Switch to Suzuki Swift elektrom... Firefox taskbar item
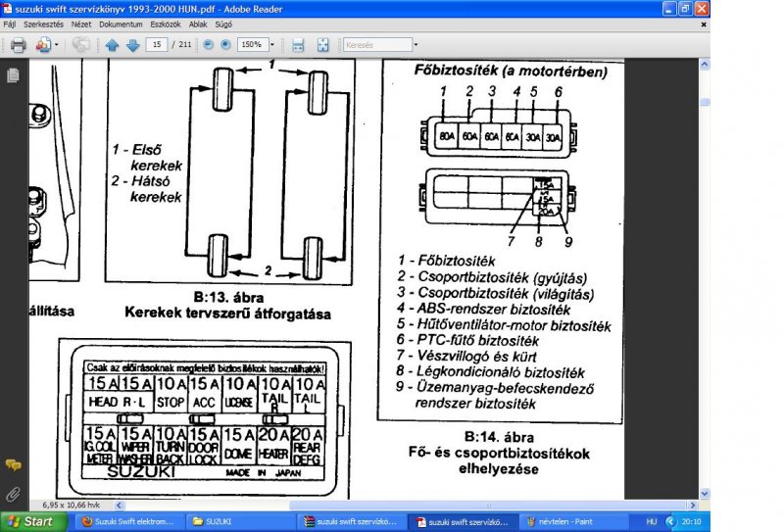 coord(128,521)
